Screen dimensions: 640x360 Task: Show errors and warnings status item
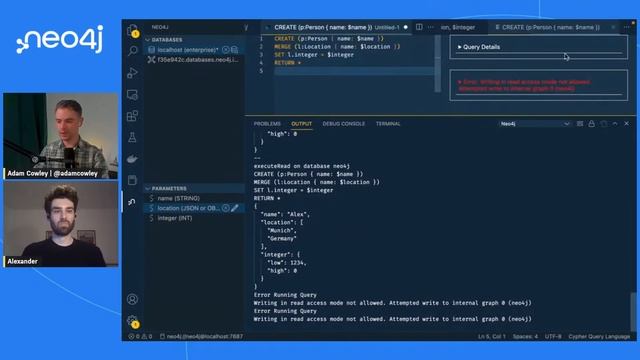click(140, 337)
